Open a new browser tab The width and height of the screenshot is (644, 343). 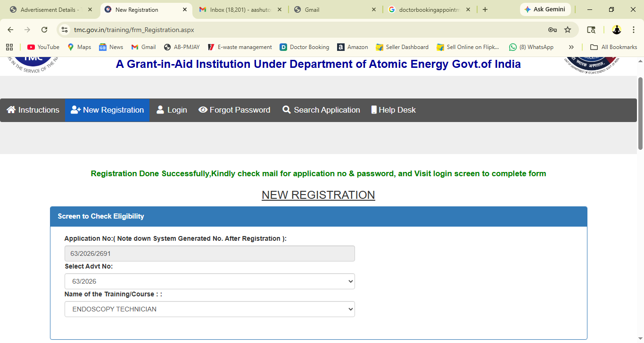(x=485, y=9)
